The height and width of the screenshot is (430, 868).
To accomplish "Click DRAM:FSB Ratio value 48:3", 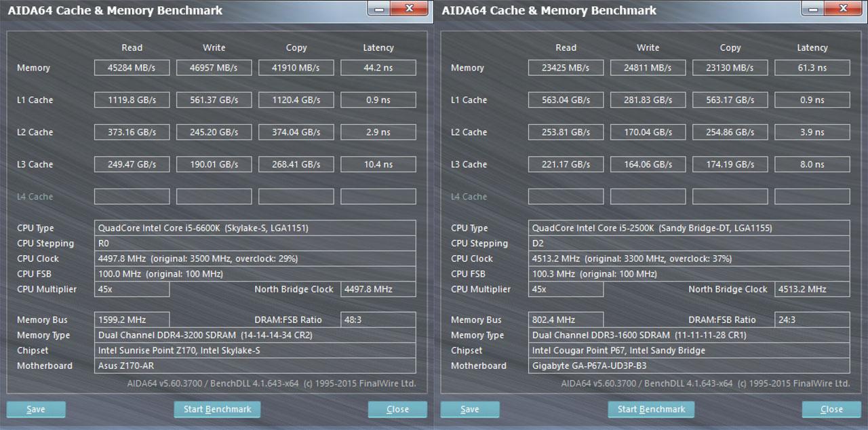I will 378,319.
